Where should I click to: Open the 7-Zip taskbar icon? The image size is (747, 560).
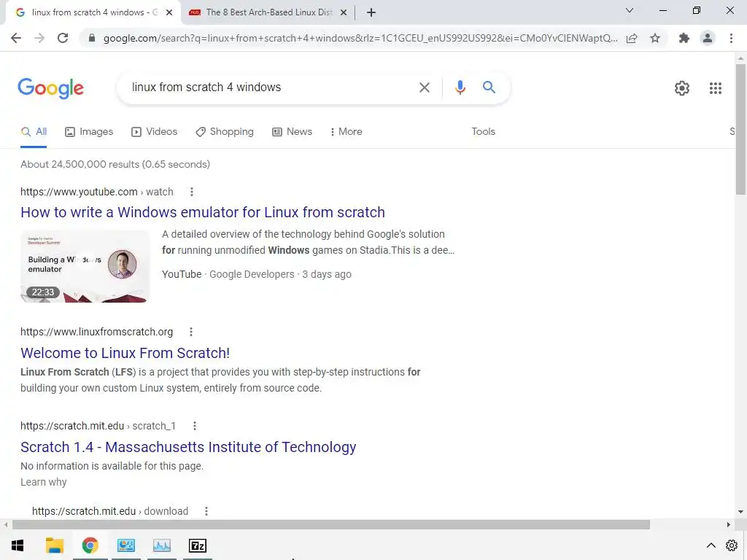(x=198, y=545)
